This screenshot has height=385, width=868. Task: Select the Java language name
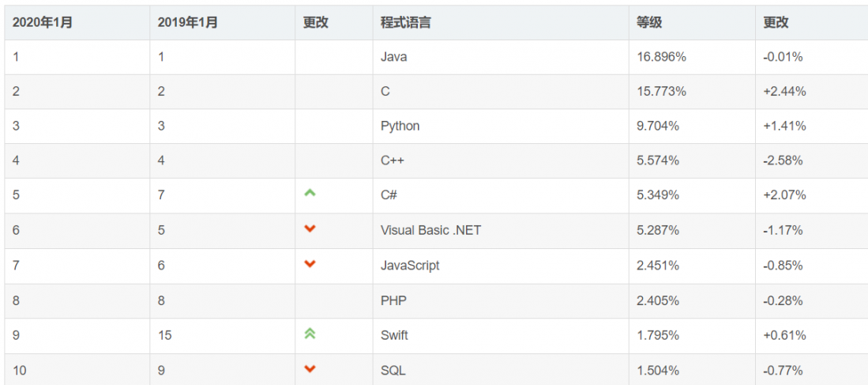pos(393,57)
